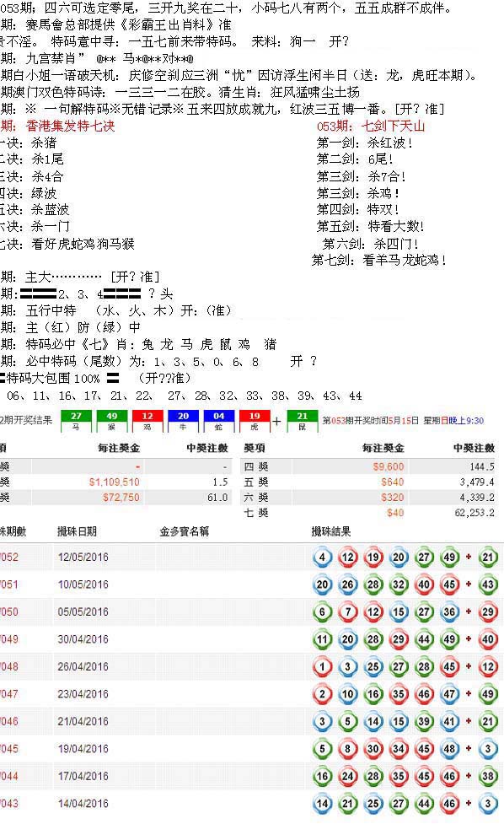Image resolution: width=504 pixels, height=824 pixels.
Task: Click the 金多寶名稱 column header
Action: tap(185, 531)
